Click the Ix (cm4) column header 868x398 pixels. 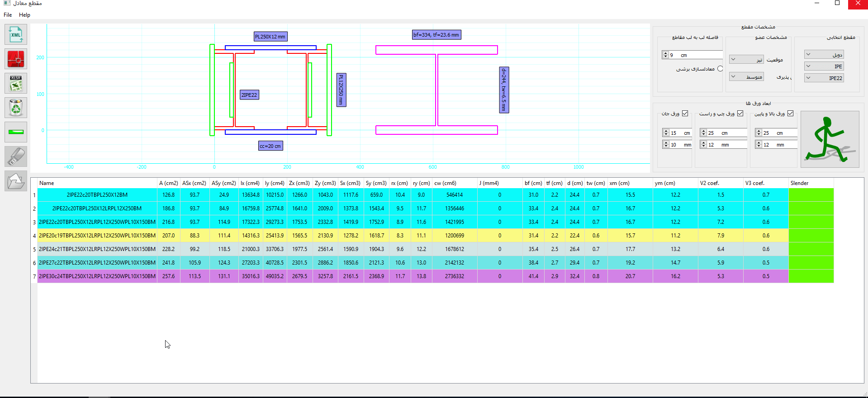pos(251,183)
